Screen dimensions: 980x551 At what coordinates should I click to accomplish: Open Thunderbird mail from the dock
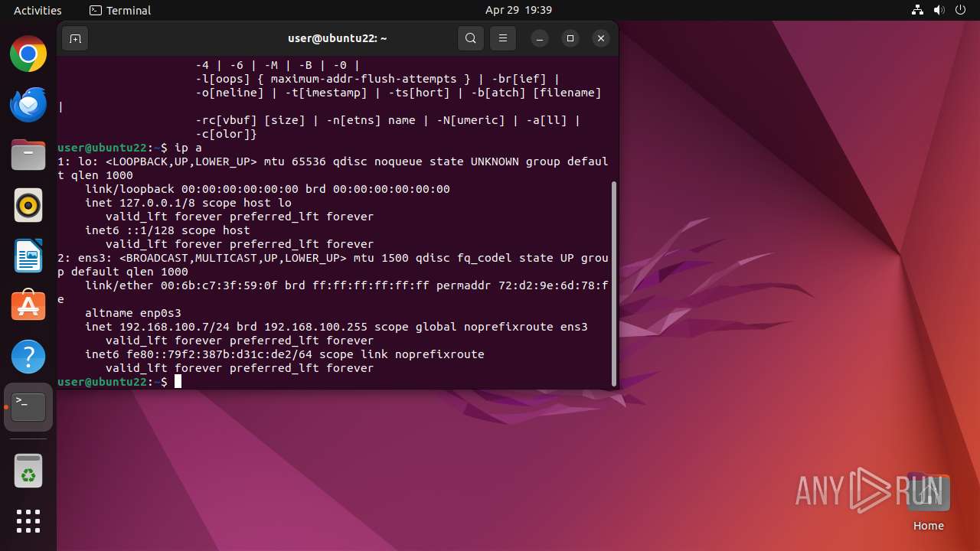pos(28,105)
